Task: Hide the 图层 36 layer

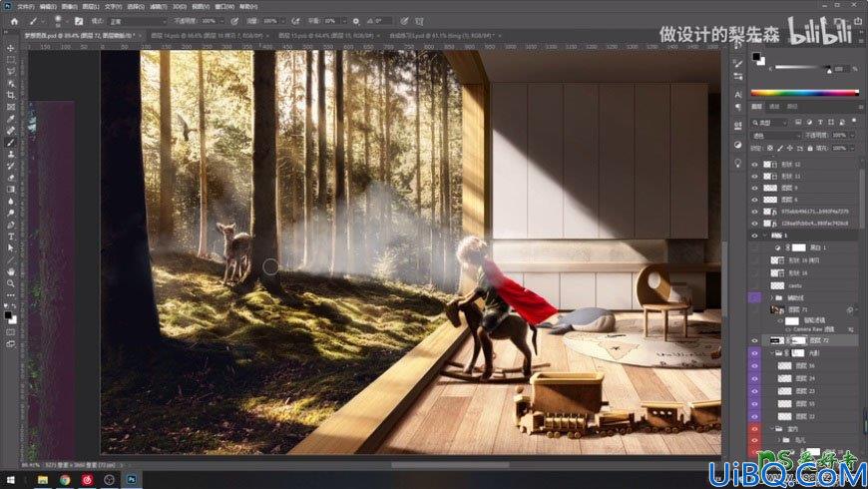Action: coord(754,365)
